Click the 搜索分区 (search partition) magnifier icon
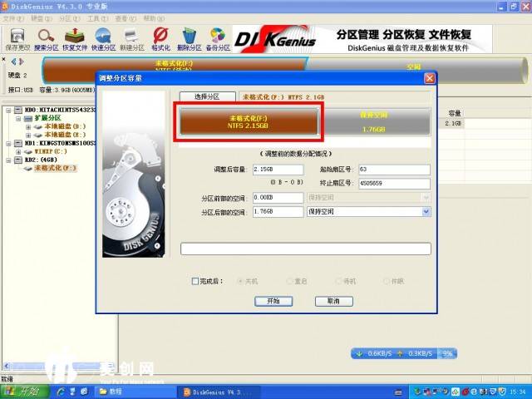The width and height of the screenshot is (532, 399). (46, 37)
